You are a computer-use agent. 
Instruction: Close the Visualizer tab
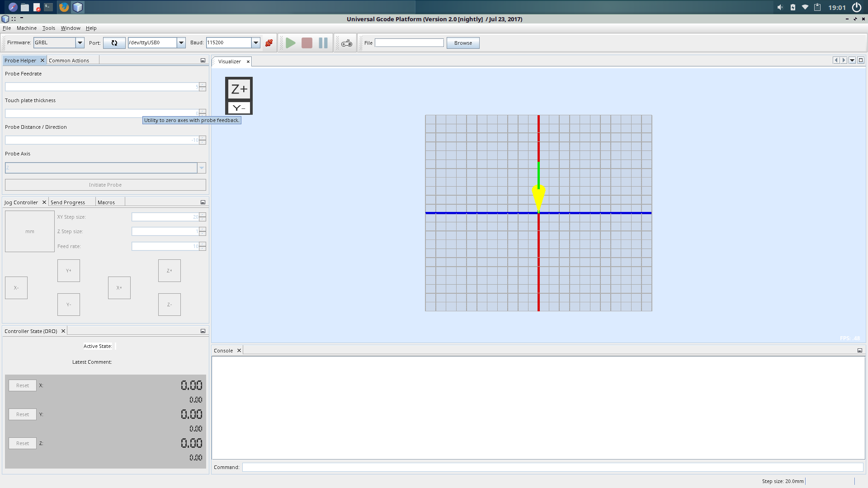tap(248, 62)
